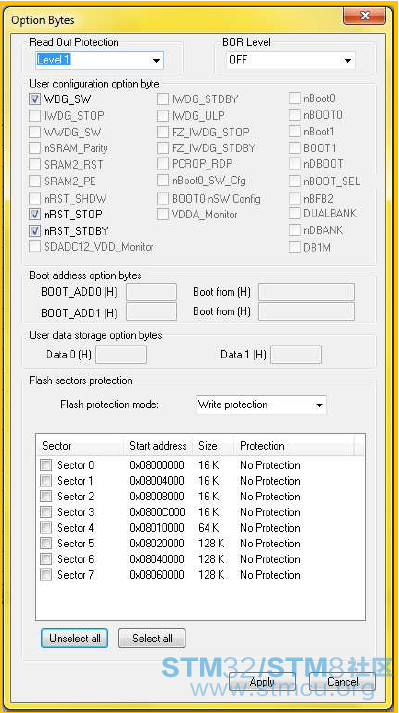Screen dimensions: 399x713
Task: Apply the option bytes settings
Action: click(263, 682)
